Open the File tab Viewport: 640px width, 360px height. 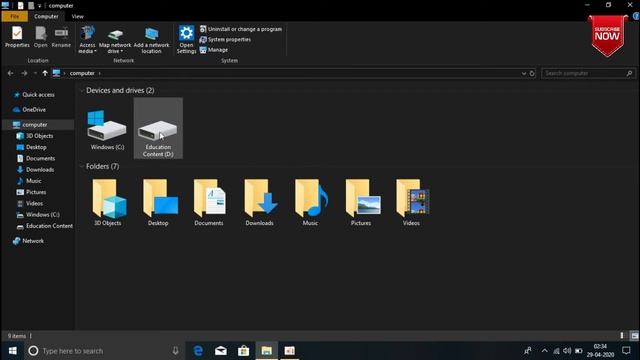[15, 16]
